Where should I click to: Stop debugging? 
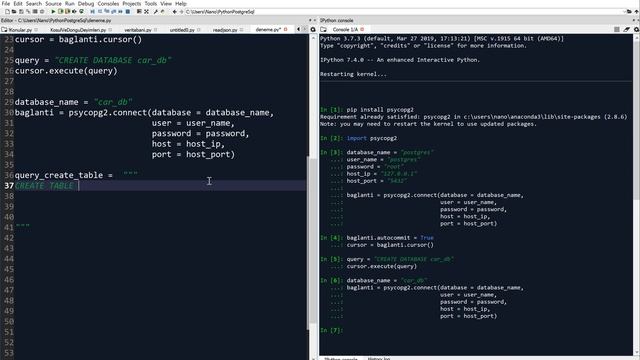pos(127,12)
